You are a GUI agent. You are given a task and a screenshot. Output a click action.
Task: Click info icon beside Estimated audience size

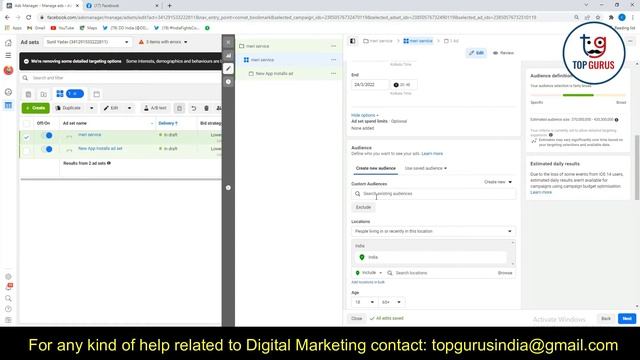pos(616,120)
